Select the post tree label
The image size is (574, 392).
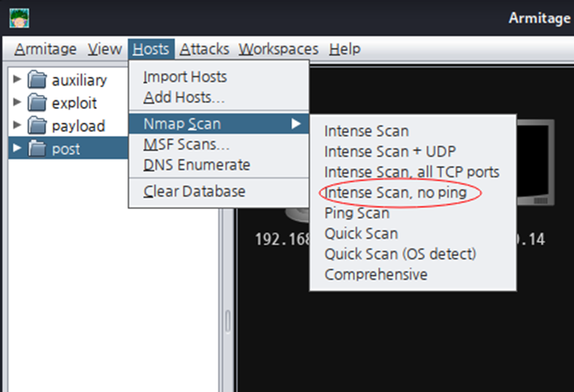(x=66, y=150)
